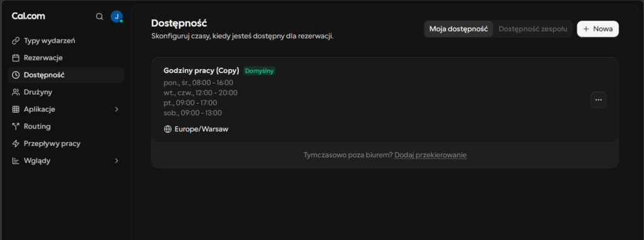Click the link icon beside Typy wydarzeń
Image resolution: width=644 pixels, height=240 pixels.
coord(16,41)
